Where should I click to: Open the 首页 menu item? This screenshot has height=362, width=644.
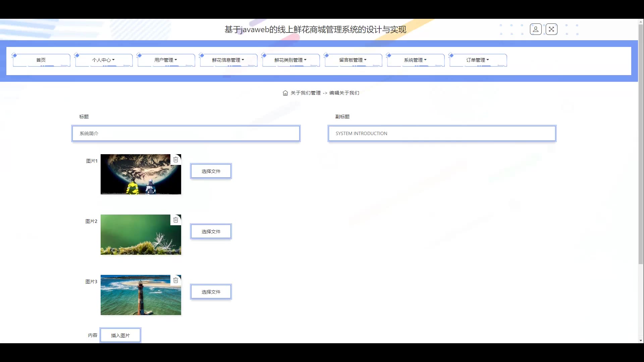point(41,60)
